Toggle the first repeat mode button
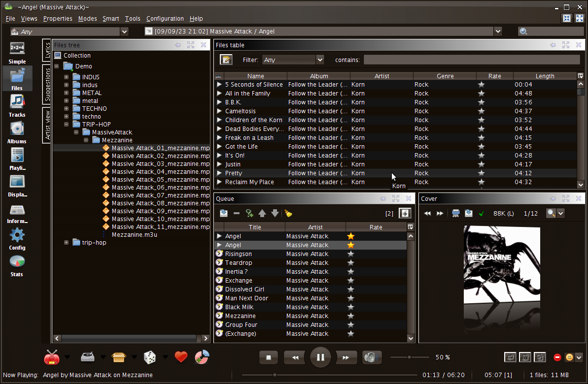 [510, 357]
